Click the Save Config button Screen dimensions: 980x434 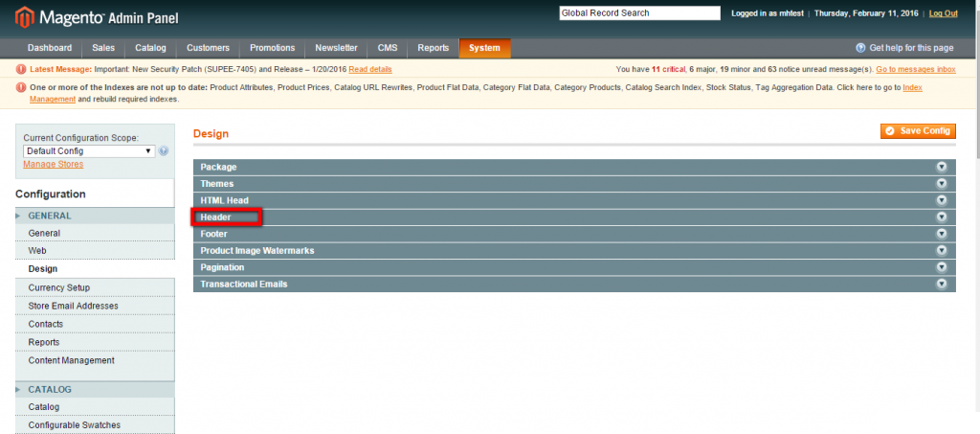(918, 131)
